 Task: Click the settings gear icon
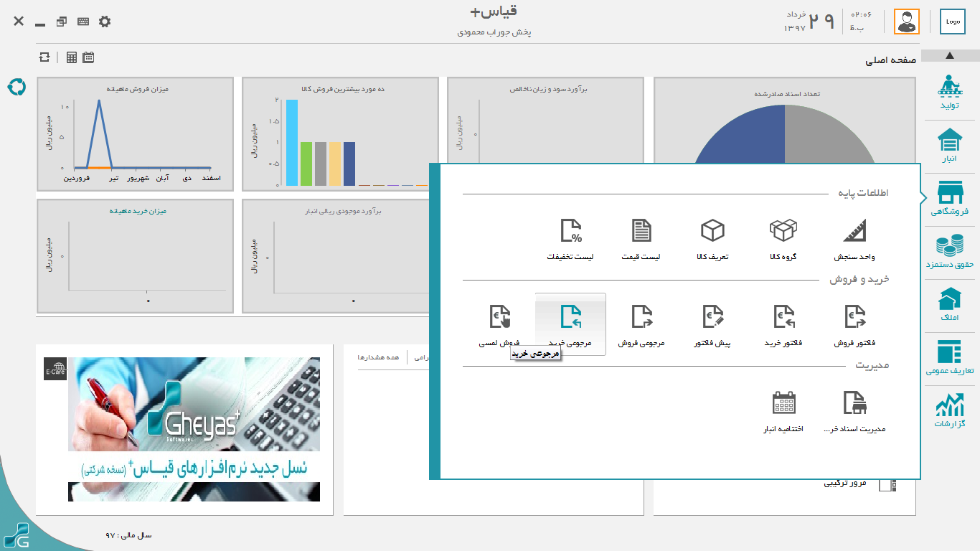tap(105, 22)
